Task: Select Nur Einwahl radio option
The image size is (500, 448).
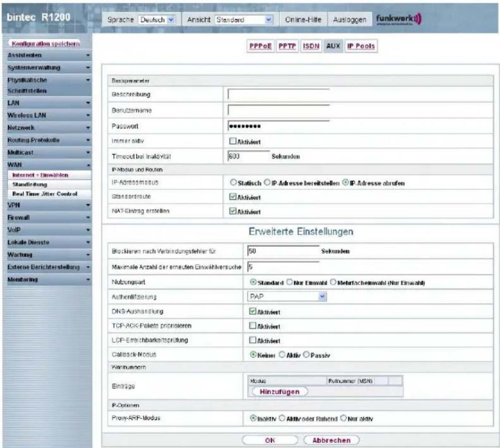Action: click(289, 282)
